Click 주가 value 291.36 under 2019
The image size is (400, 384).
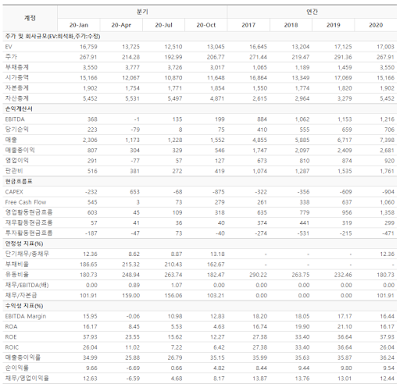pos(343,57)
